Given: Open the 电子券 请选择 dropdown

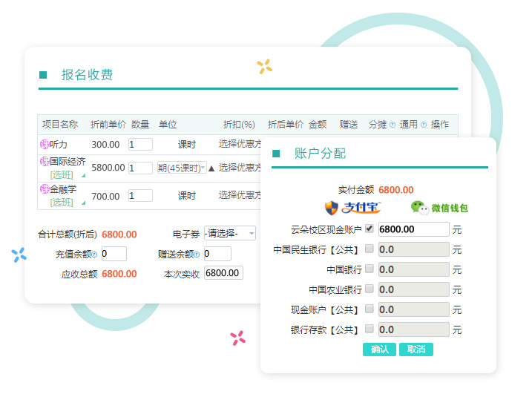Looking at the screenshot, I should click(229, 234).
